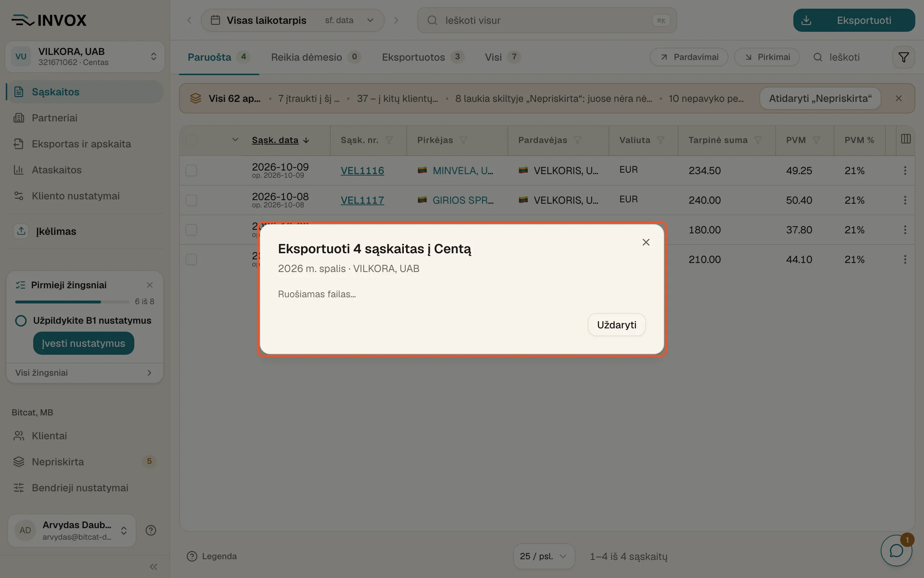Check the VEL1117 row checkbox

191,200
